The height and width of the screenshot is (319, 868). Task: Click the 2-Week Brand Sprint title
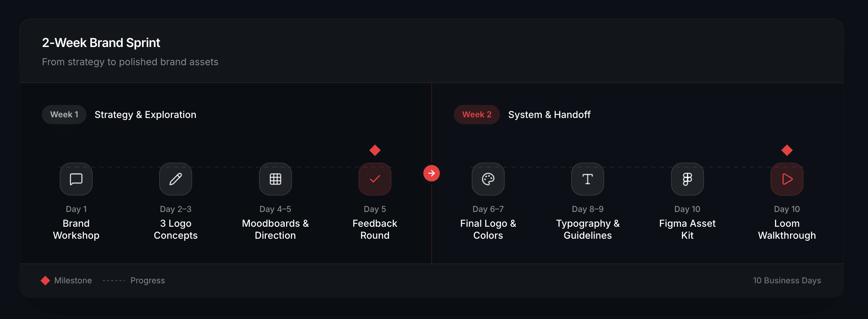(101, 43)
